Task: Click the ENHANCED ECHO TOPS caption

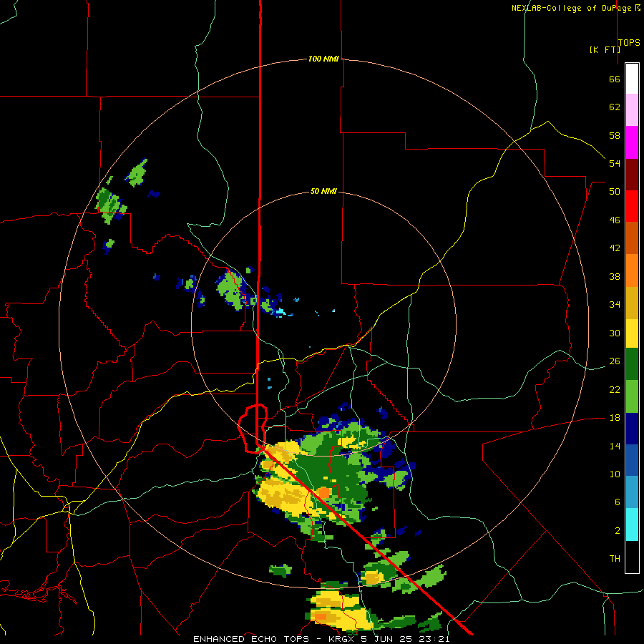Action: 251,639
